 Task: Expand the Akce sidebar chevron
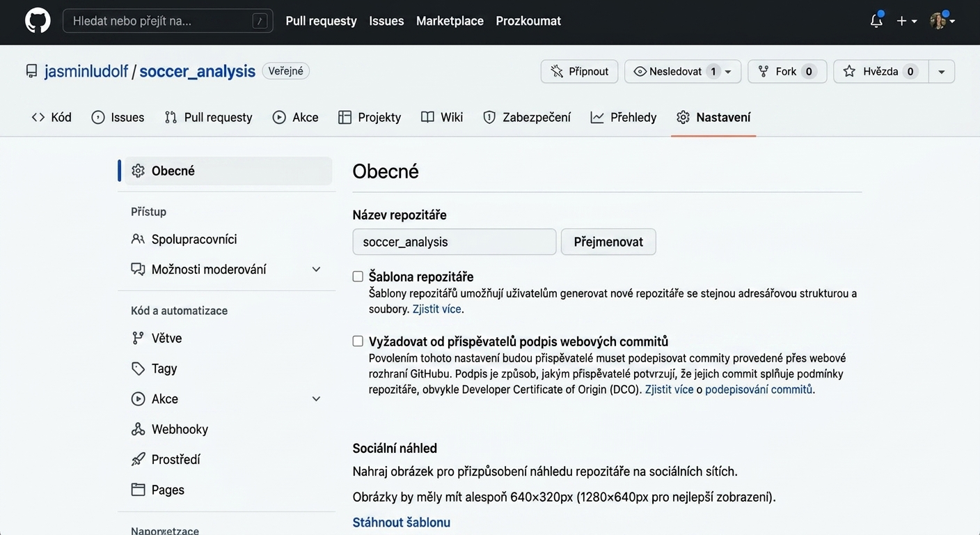tap(316, 399)
